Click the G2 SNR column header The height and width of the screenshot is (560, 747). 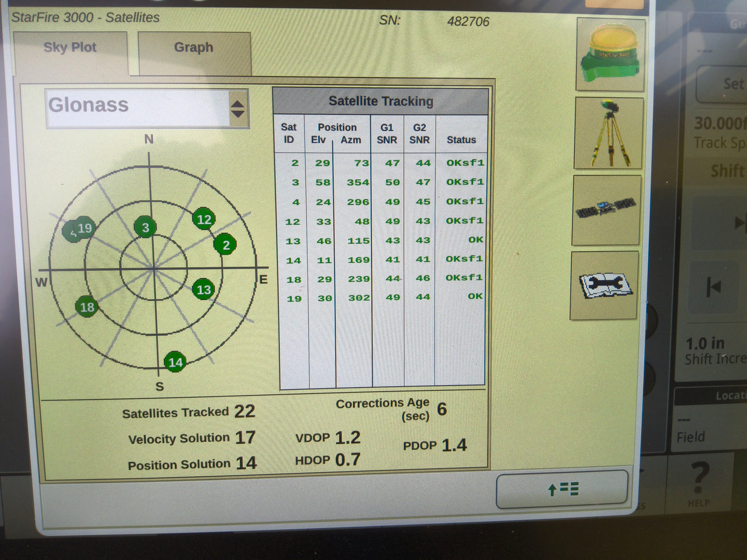pos(419,134)
